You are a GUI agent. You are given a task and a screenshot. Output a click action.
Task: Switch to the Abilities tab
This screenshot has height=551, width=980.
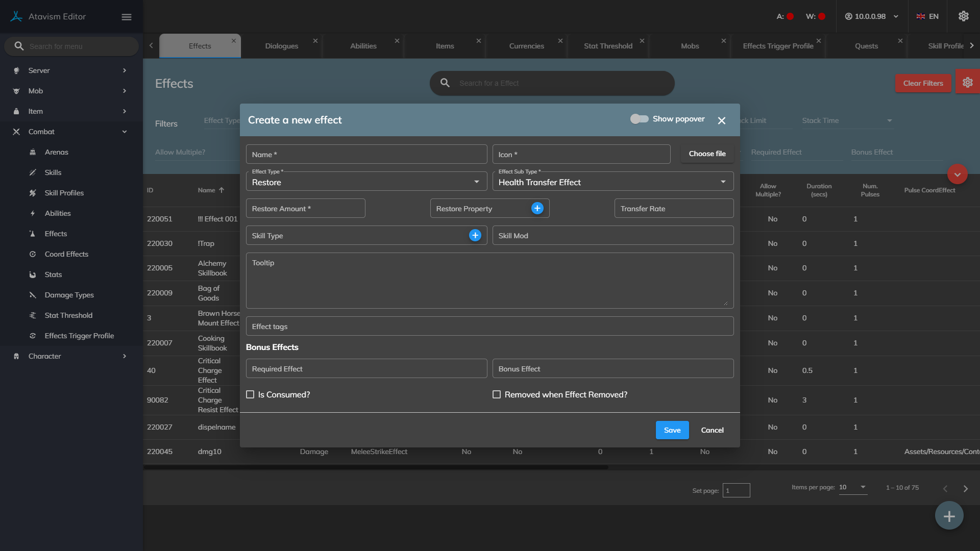point(363,46)
